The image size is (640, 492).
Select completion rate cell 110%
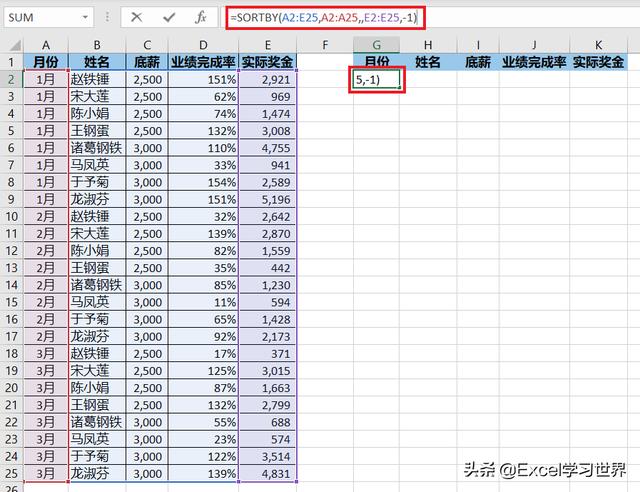click(x=203, y=148)
